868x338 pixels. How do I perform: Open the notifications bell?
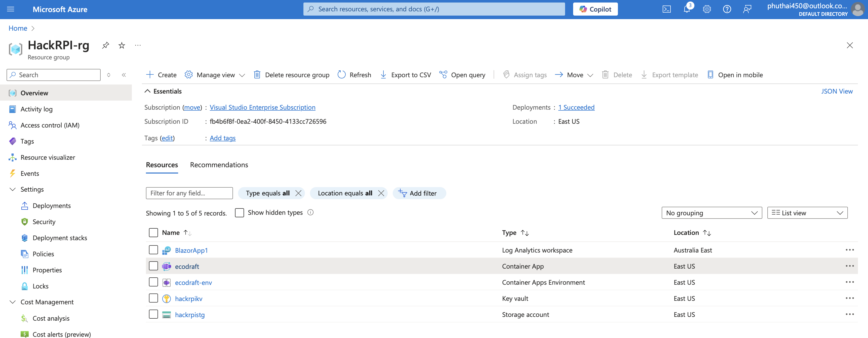click(687, 9)
